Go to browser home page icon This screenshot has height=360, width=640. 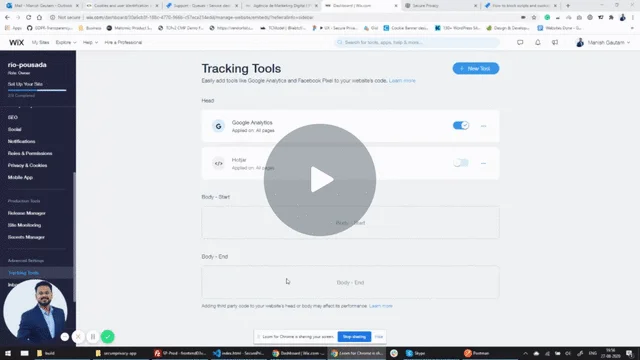click(39, 18)
